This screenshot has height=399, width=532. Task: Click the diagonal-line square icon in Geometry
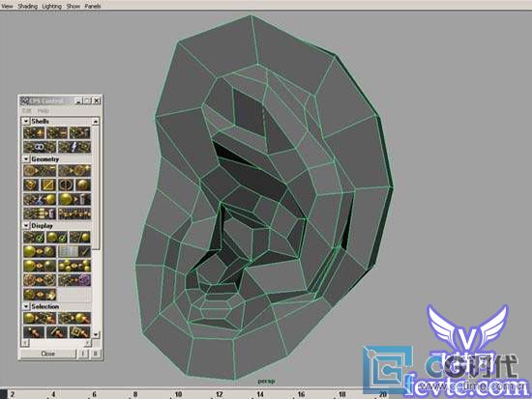pyautogui.click(x=48, y=185)
